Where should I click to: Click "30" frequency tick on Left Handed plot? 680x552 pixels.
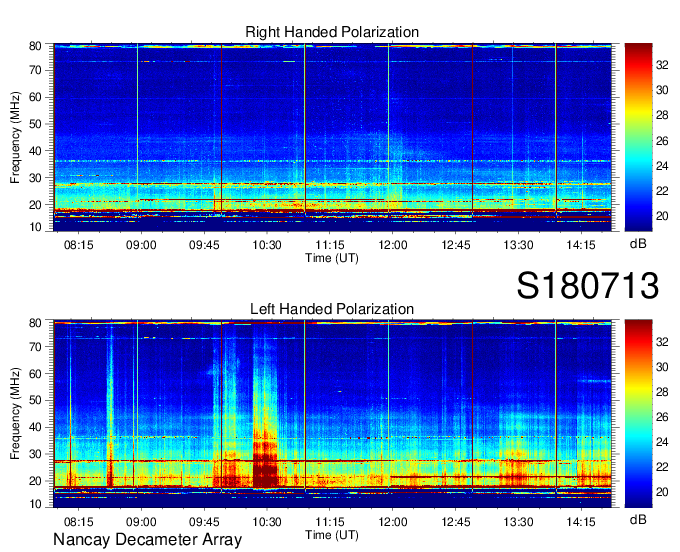click(x=35, y=454)
